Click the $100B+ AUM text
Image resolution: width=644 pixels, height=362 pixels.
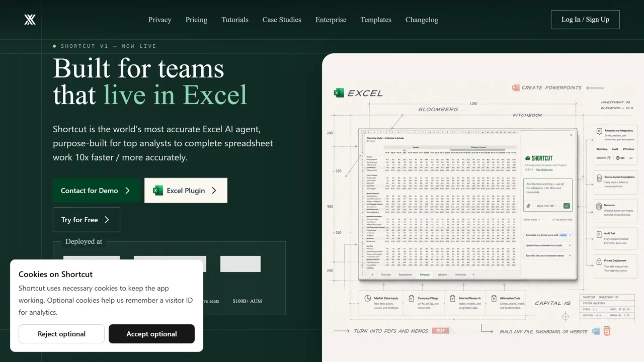pyautogui.click(x=247, y=301)
